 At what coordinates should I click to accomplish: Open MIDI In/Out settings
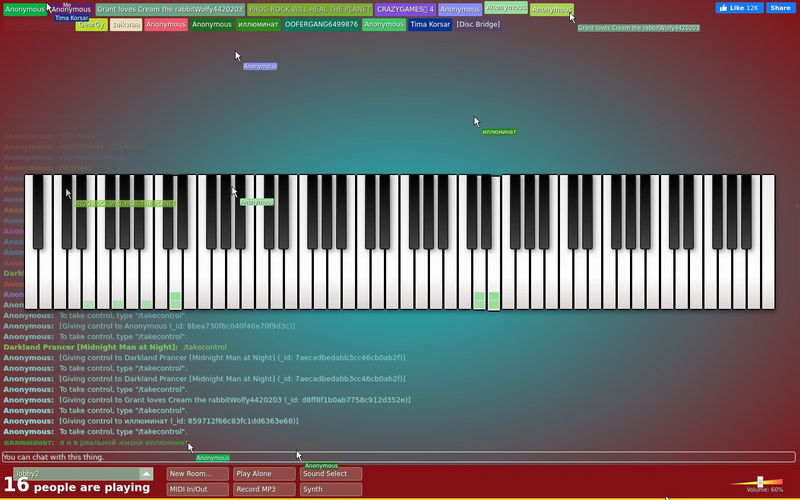point(197,489)
